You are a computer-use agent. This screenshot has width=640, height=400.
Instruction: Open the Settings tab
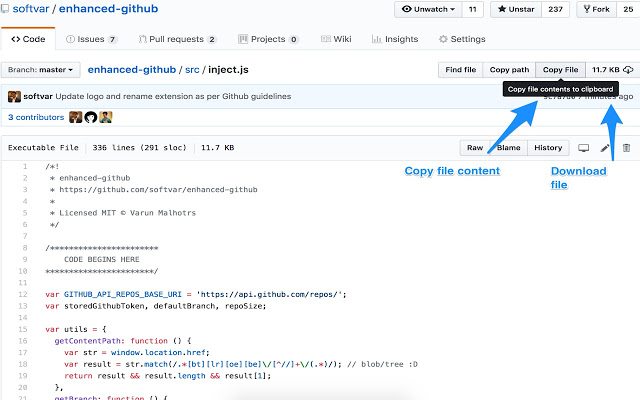(x=462, y=39)
